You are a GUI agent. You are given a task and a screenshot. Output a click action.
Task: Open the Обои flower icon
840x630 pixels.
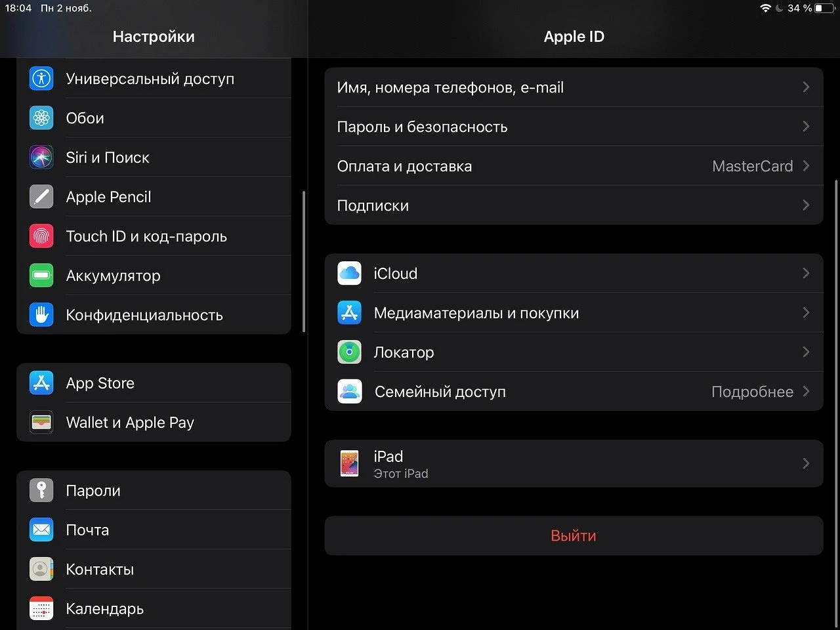point(41,118)
